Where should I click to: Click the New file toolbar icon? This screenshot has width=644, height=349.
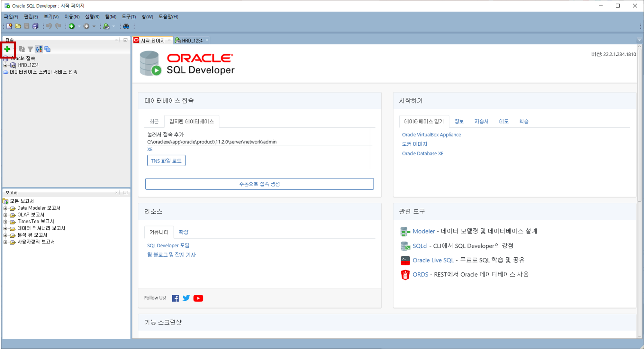[9, 26]
